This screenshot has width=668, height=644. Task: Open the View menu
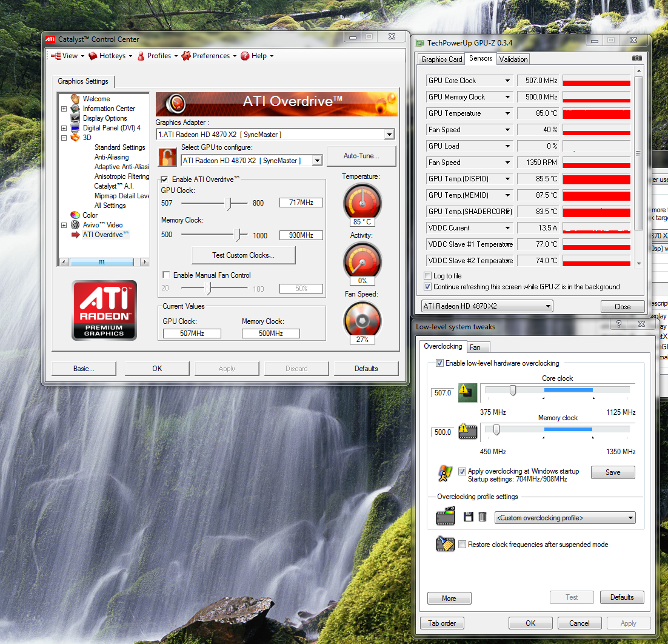click(x=67, y=56)
